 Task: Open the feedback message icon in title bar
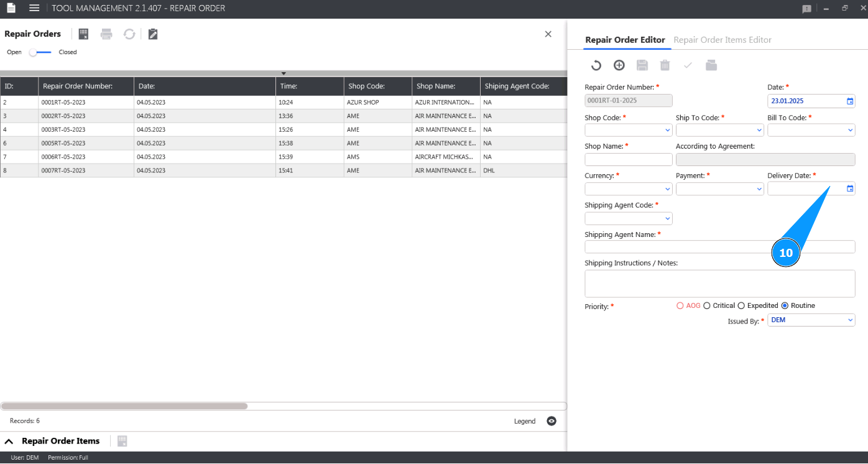(x=806, y=9)
